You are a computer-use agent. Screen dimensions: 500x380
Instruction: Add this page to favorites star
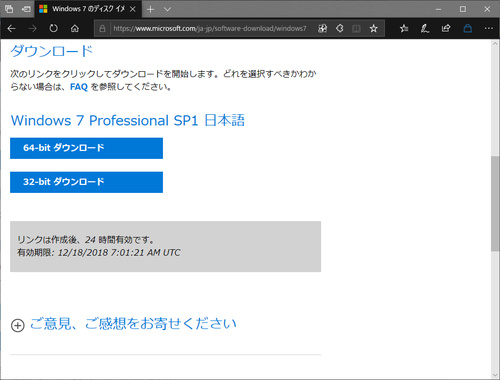(x=373, y=29)
